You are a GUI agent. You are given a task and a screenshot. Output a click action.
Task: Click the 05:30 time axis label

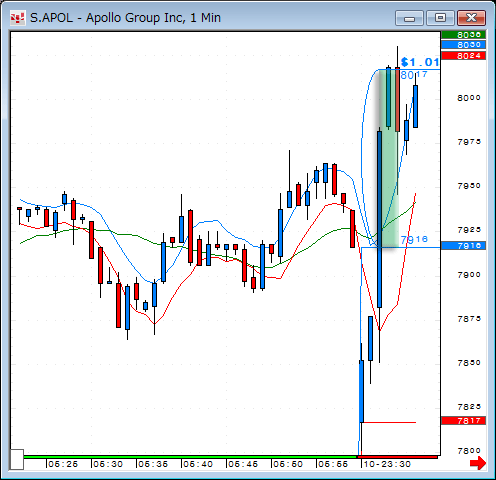[108, 464]
